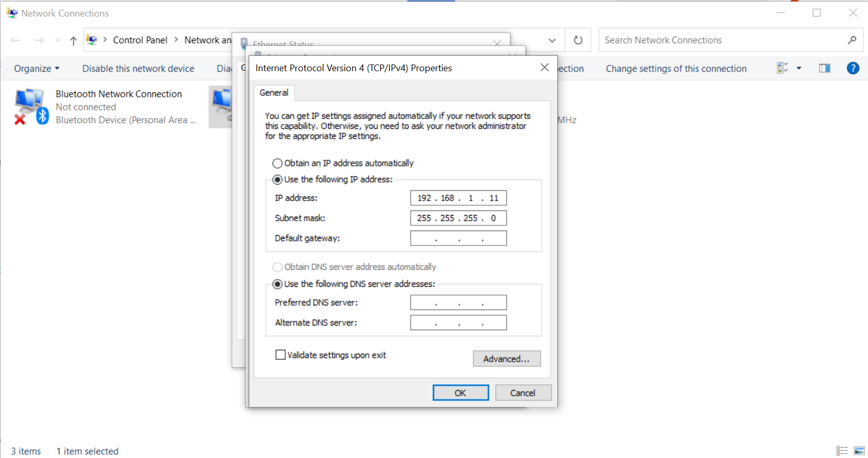Select Bluetooth Network Connection name text
The width and height of the screenshot is (868, 458).
pyautogui.click(x=119, y=94)
